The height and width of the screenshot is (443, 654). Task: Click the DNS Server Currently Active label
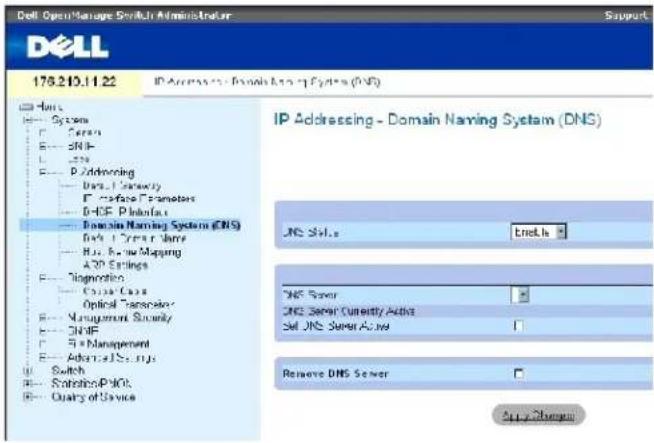[349, 311]
